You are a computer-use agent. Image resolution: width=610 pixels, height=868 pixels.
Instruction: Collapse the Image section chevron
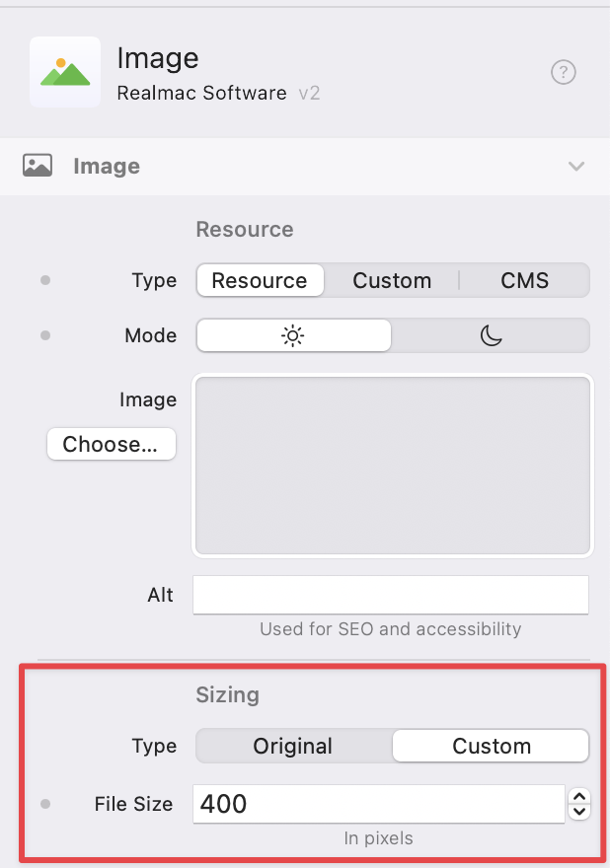[576, 166]
